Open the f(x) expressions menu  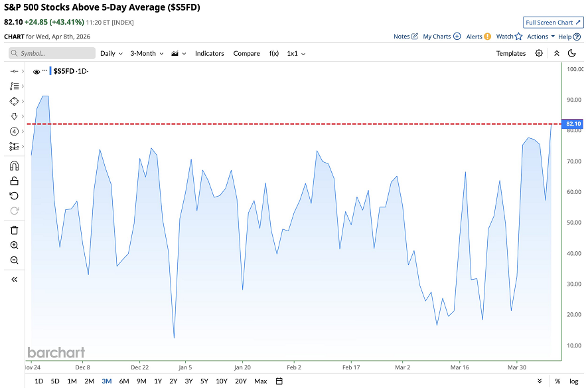click(x=274, y=53)
